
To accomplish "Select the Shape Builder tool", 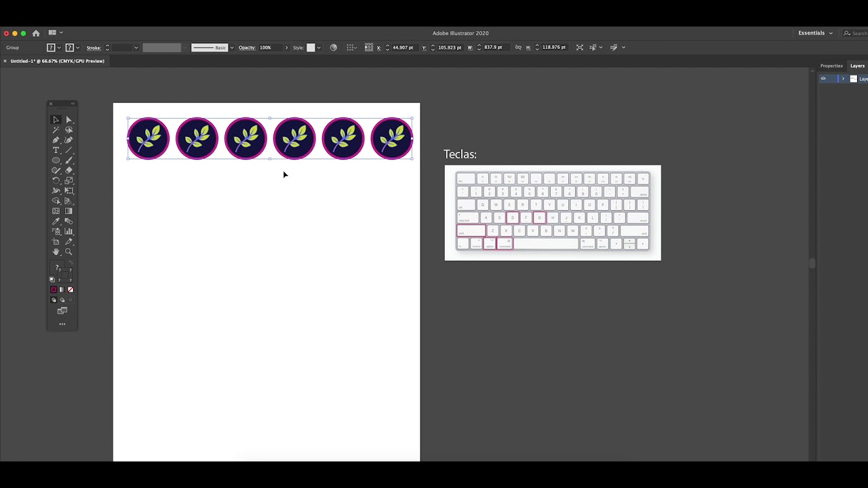I will point(56,201).
